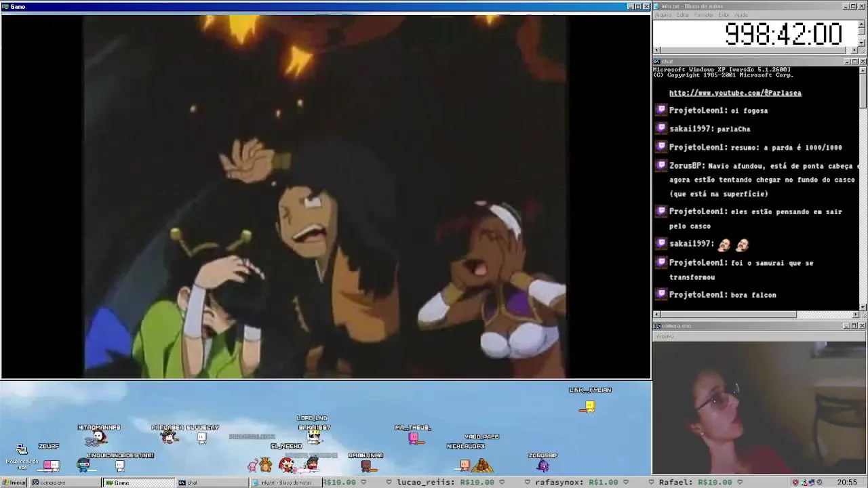Switch to chat taskbar button

212,483
